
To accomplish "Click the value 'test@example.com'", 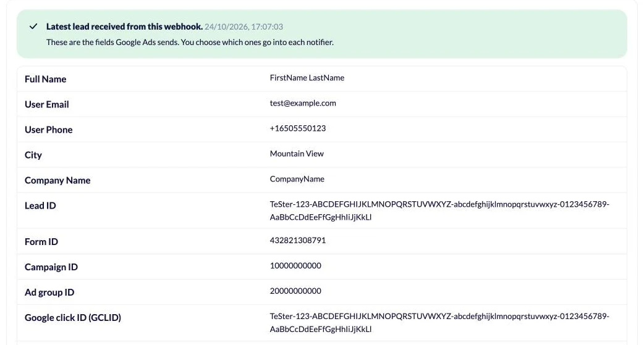I will click(x=303, y=104).
